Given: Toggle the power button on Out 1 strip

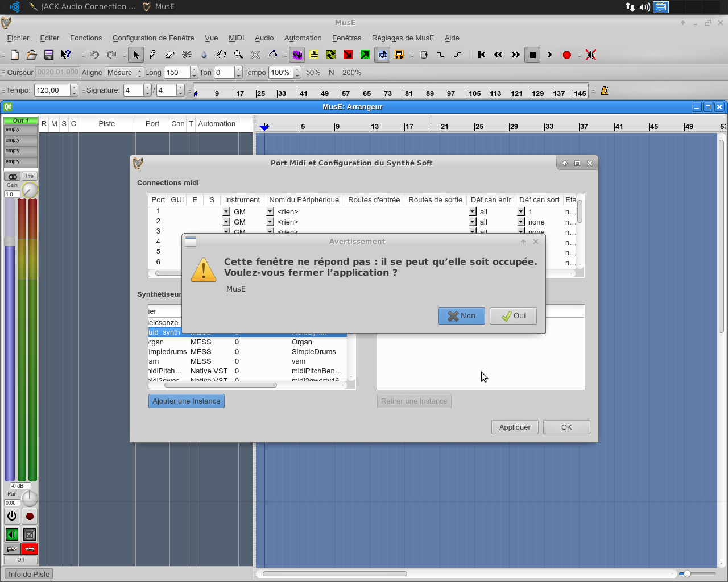Looking at the screenshot, I should pos(12,516).
